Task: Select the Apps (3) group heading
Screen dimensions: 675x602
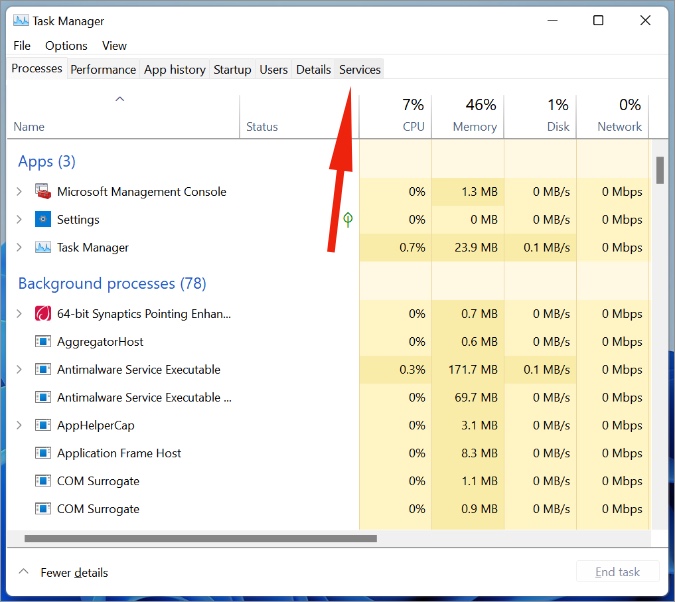Action: 46,161
